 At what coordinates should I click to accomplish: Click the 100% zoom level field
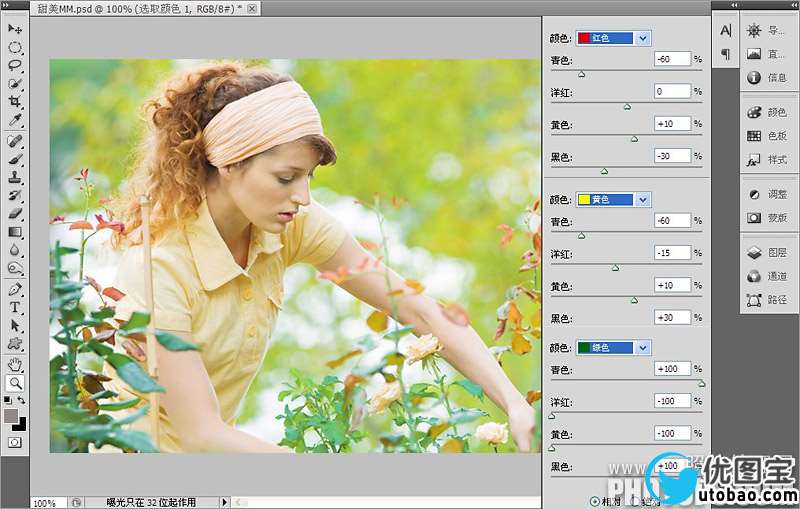47,503
